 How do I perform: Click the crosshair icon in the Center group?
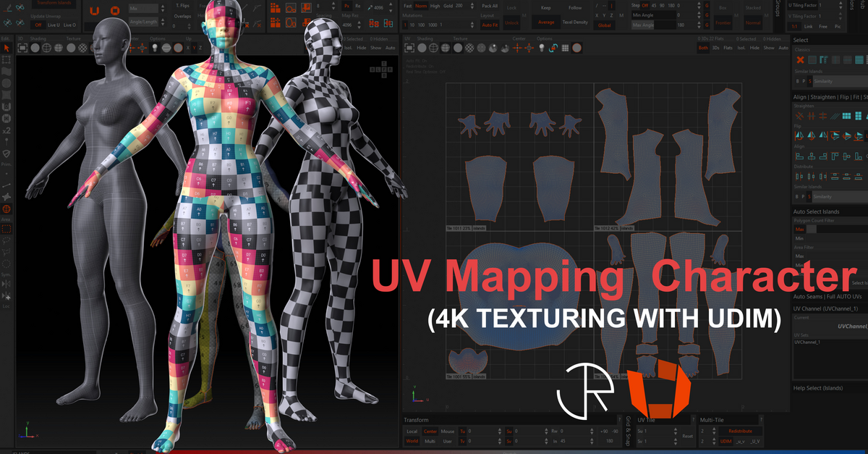tap(516, 48)
